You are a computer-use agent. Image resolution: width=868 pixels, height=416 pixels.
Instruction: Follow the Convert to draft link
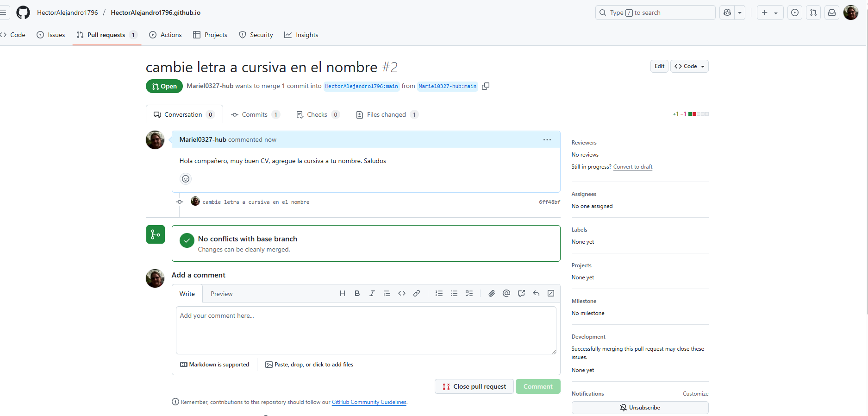[633, 167]
